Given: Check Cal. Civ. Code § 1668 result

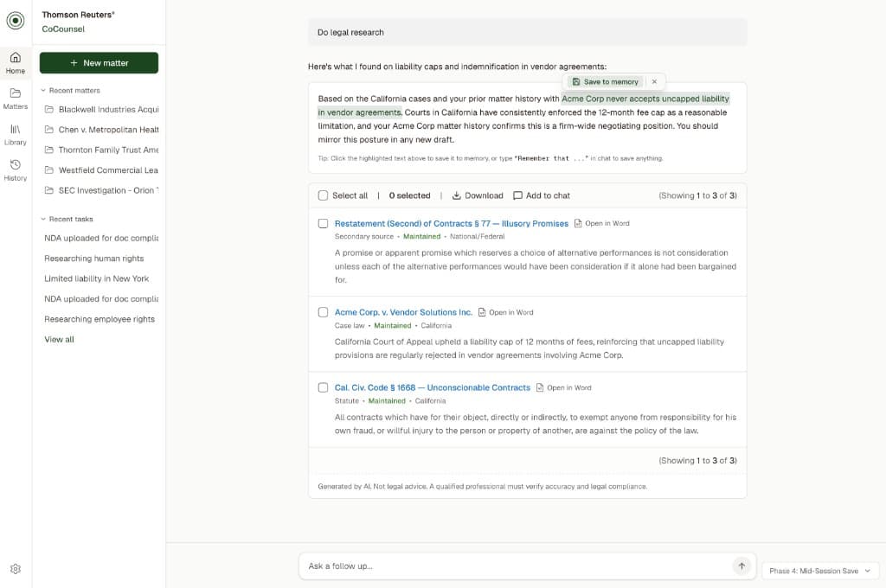Looking at the screenshot, I should click(324, 387).
